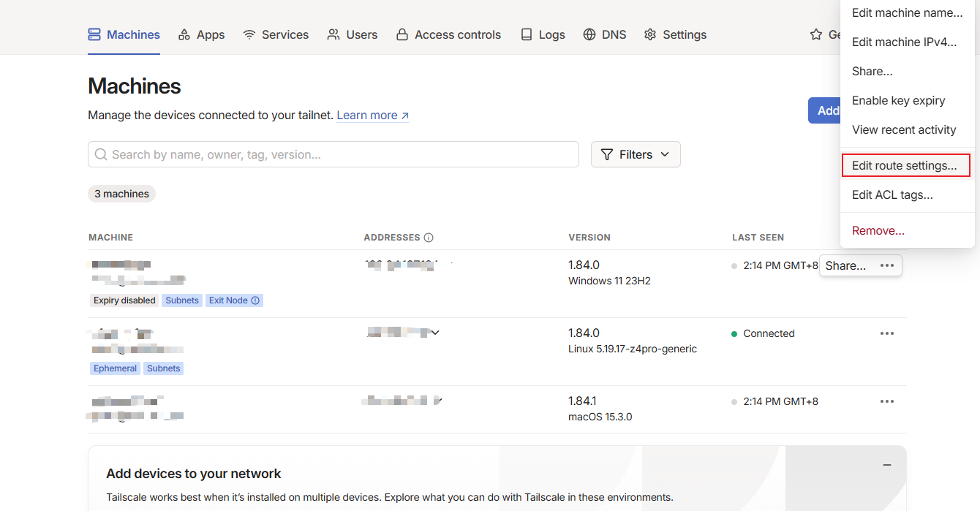Expand the Linux machine's address chevron

click(x=435, y=333)
